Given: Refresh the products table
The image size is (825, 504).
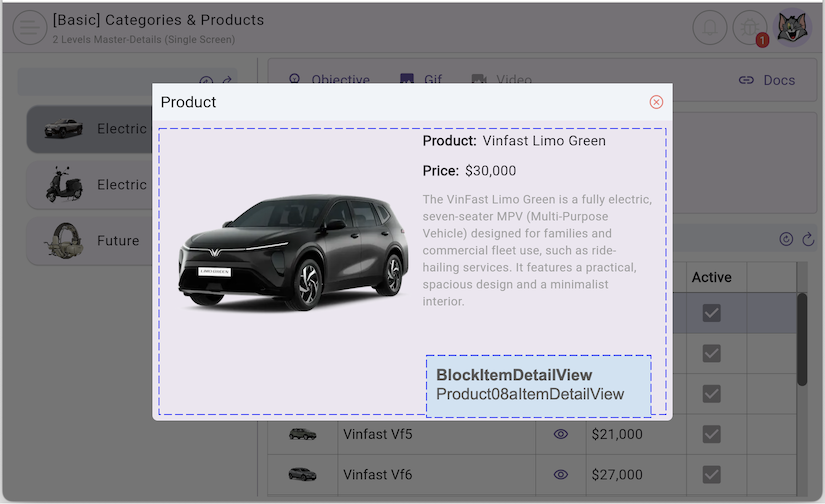Looking at the screenshot, I should (x=808, y=239).
